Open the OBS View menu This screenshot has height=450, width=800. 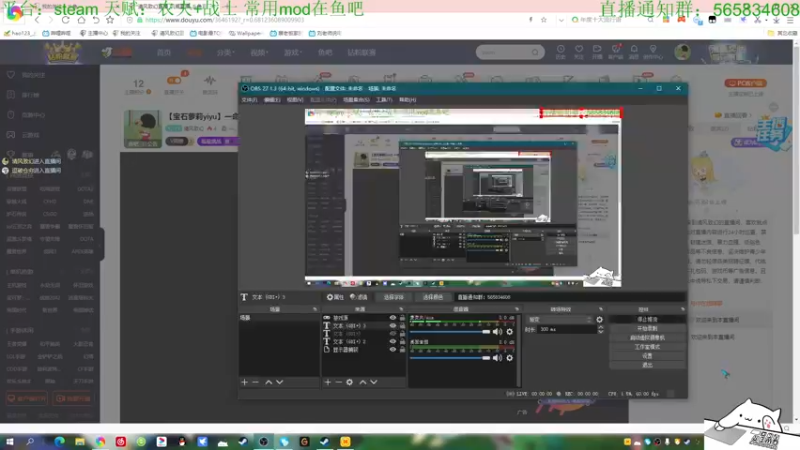295,100
